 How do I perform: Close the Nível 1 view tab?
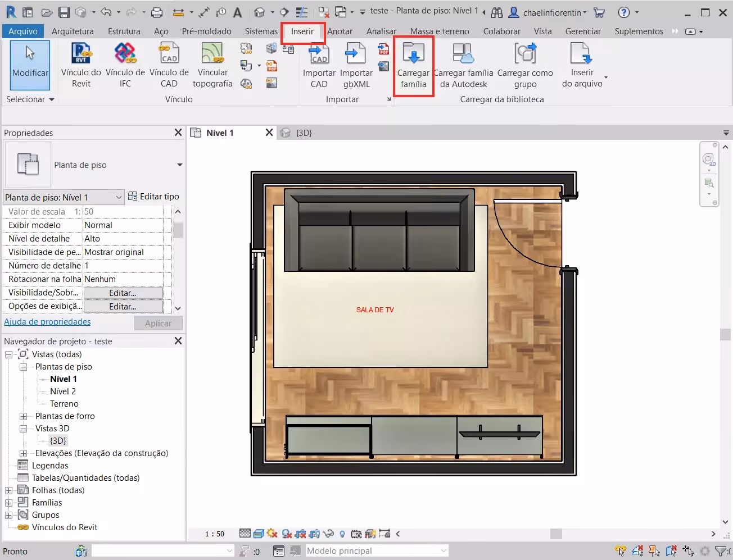coord(269,133)
